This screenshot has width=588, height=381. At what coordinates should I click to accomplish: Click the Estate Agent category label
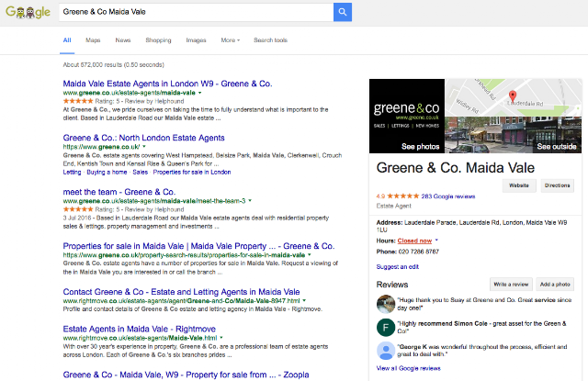pos(394,206)
